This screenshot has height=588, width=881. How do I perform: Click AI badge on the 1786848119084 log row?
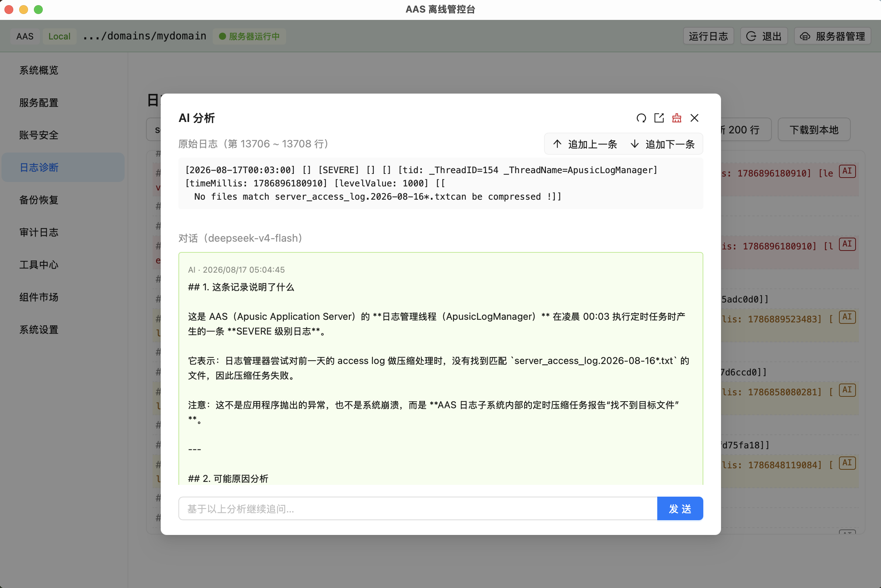(847, 463)
